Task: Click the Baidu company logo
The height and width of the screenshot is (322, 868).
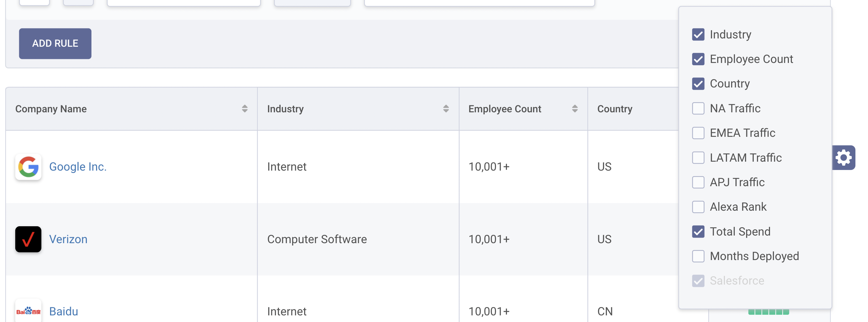Action: tap(28, 311)
